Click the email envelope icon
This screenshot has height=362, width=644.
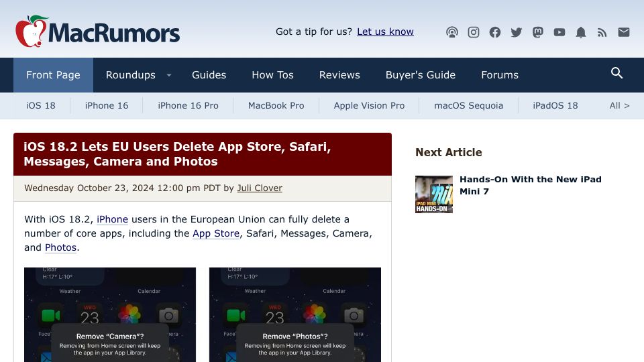click(624, 32)
